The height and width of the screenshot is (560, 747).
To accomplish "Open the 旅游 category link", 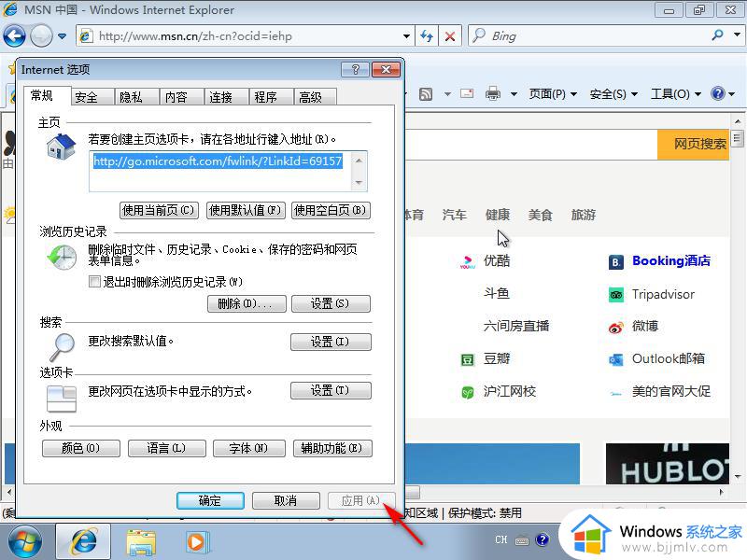I will [584, 215].
